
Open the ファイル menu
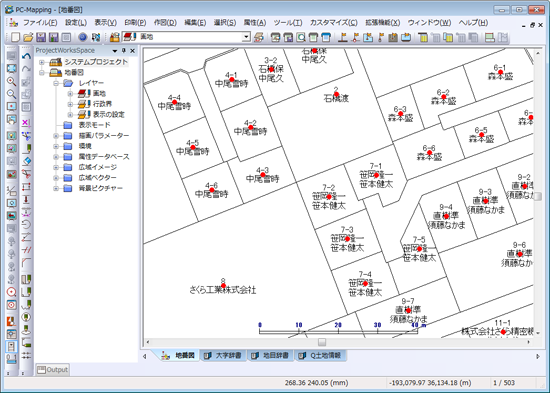point(40,23)
